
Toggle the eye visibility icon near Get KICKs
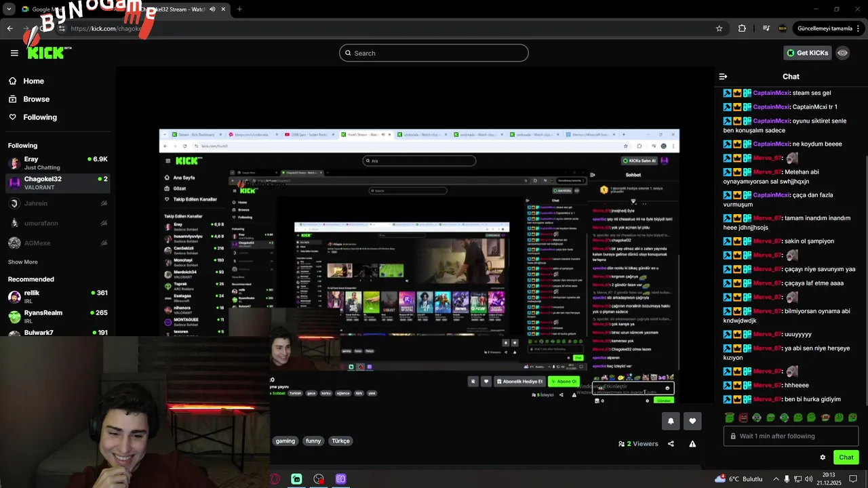843,53
